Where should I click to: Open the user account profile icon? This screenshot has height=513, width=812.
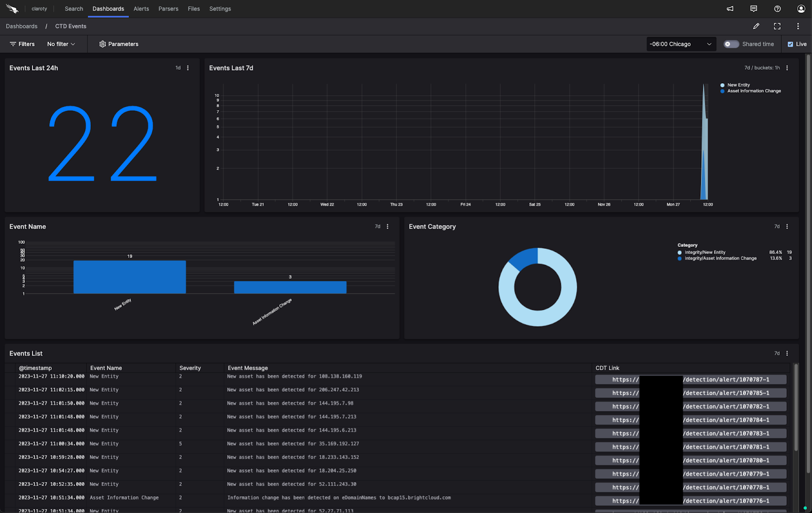pyautogui.click(x=801, y=9)
